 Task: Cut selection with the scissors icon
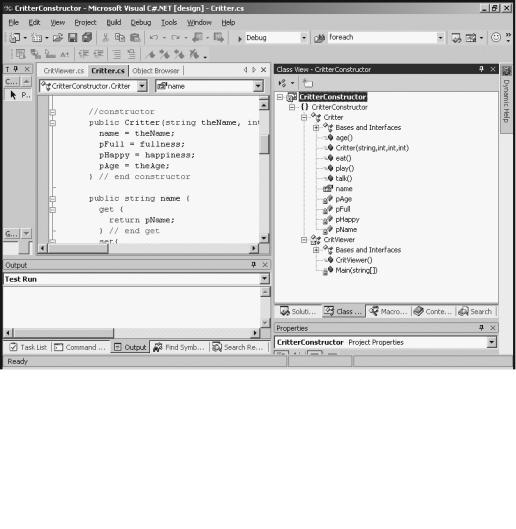[105, 37]
